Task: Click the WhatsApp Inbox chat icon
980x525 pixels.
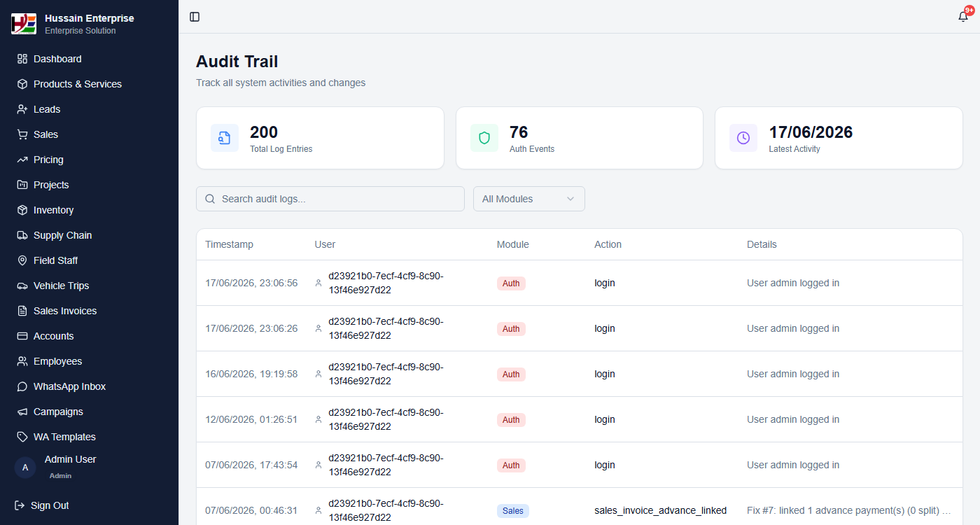Action: 22,386
